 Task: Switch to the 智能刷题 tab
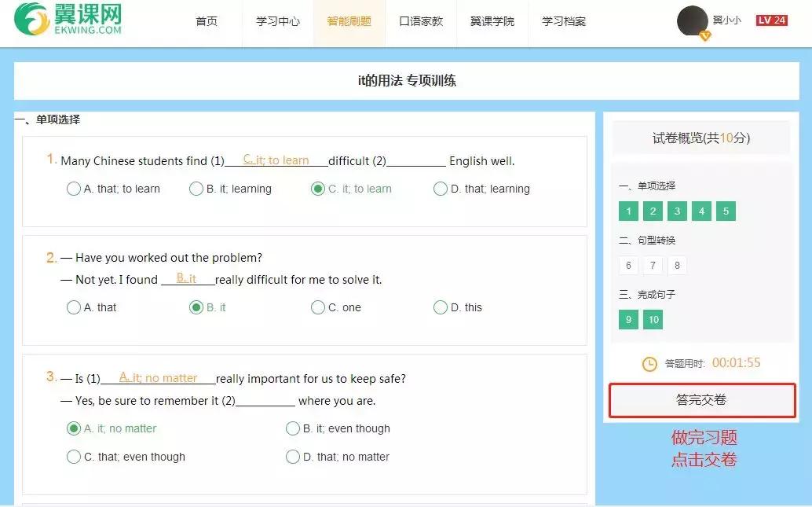click(x=348, y=21)
